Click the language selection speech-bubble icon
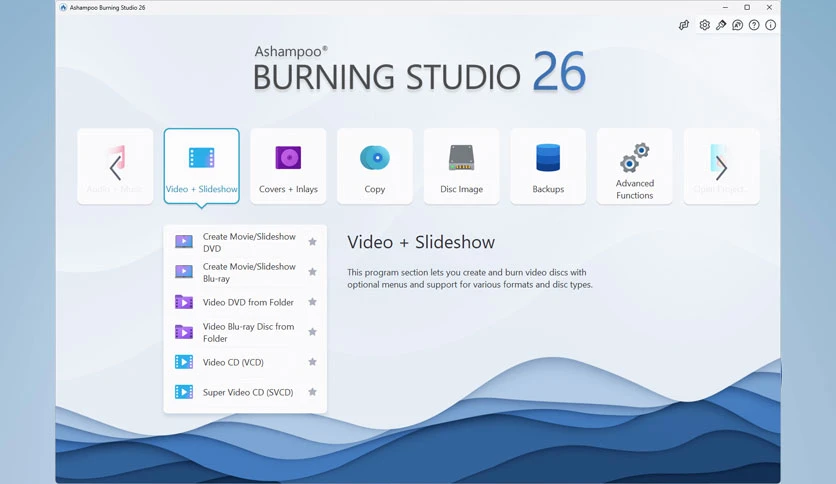The width and height of the screenshot is (836, 484). (737, 25)
